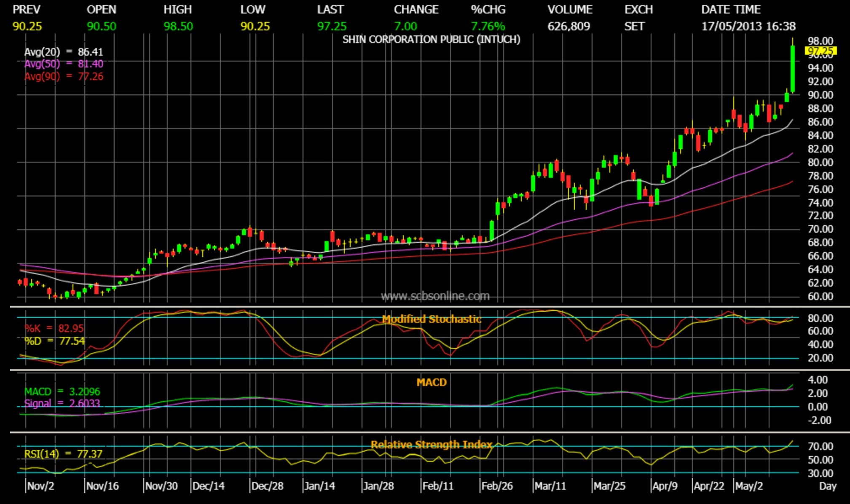Click the VOLUME value 626,809

tap(569, 27)
